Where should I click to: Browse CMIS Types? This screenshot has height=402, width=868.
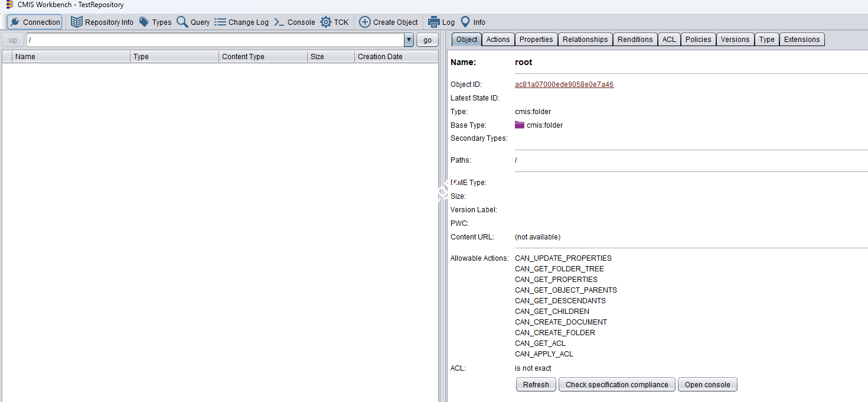click(x=155, y=21)
